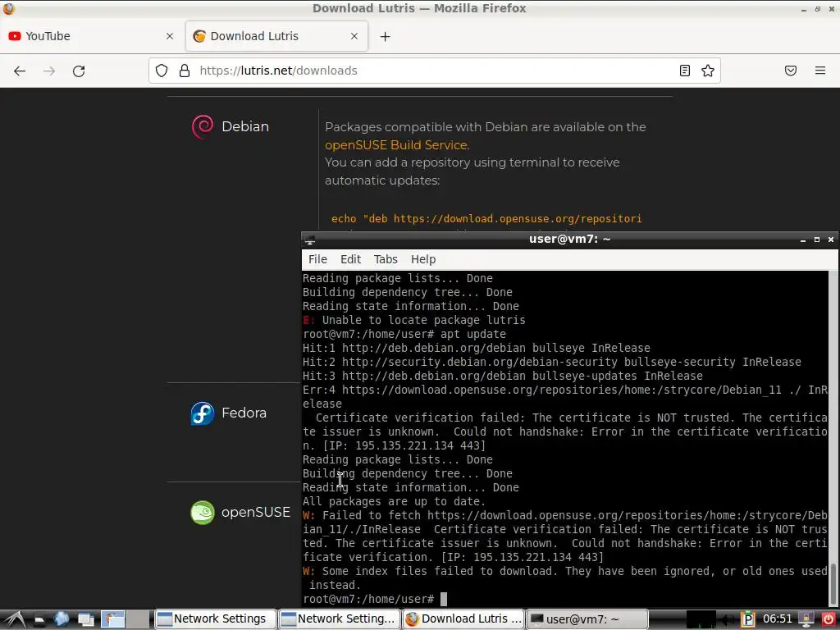Minimize the Firefox window
Image resolution: width=840 pixels, height=630 pixels.
[804, 9]
